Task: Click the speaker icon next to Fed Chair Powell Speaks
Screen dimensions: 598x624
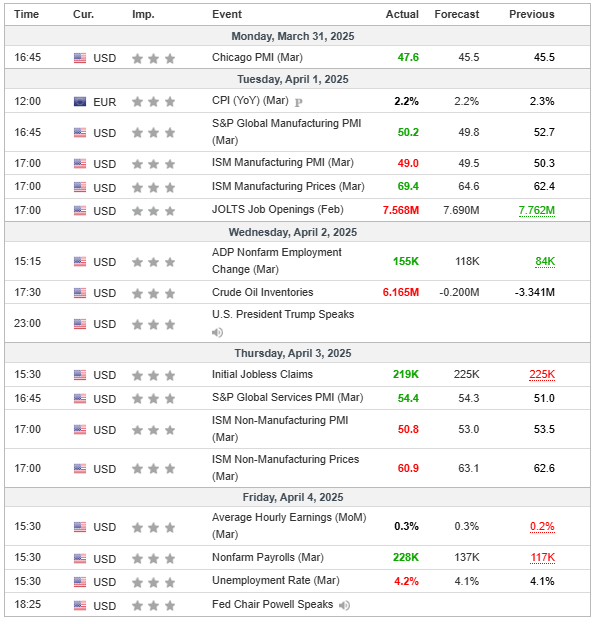Action: click(344, 606)
